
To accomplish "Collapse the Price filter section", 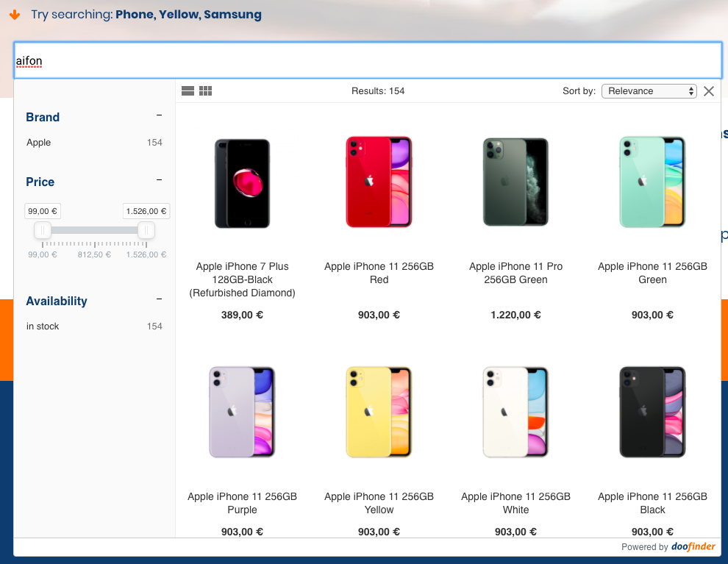I will coord(160,179).
